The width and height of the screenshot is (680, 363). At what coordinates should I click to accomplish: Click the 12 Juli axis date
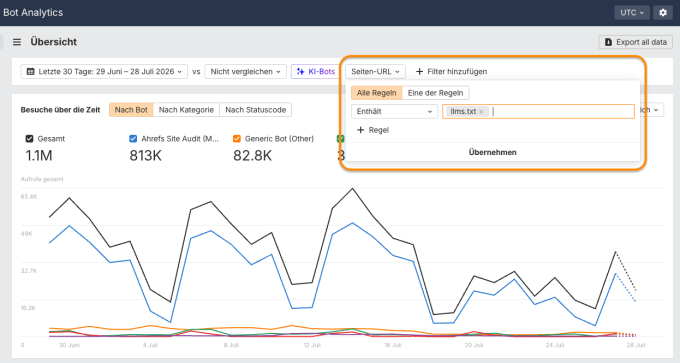click(312, 345)
